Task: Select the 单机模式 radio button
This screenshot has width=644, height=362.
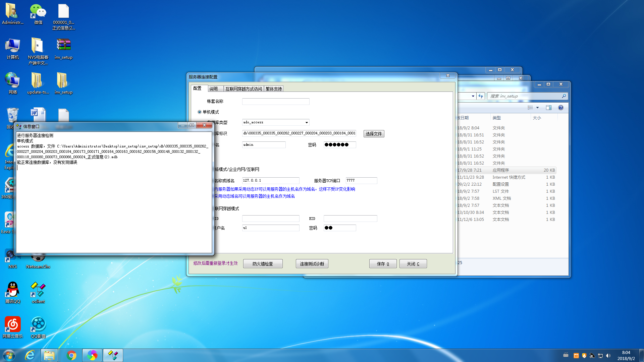Action: point(200,112)
